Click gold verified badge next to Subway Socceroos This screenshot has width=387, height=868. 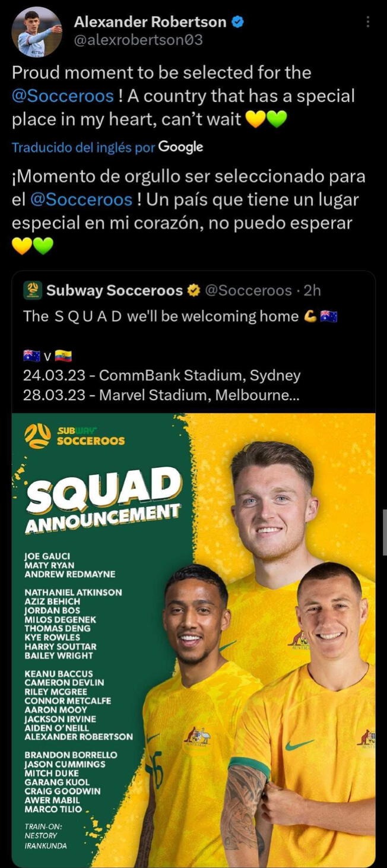(x=194, y=290)
